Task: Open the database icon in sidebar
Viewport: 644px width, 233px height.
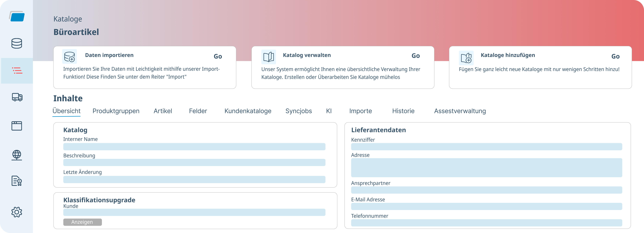Action: pyautogui.click(x=17, y=43)
